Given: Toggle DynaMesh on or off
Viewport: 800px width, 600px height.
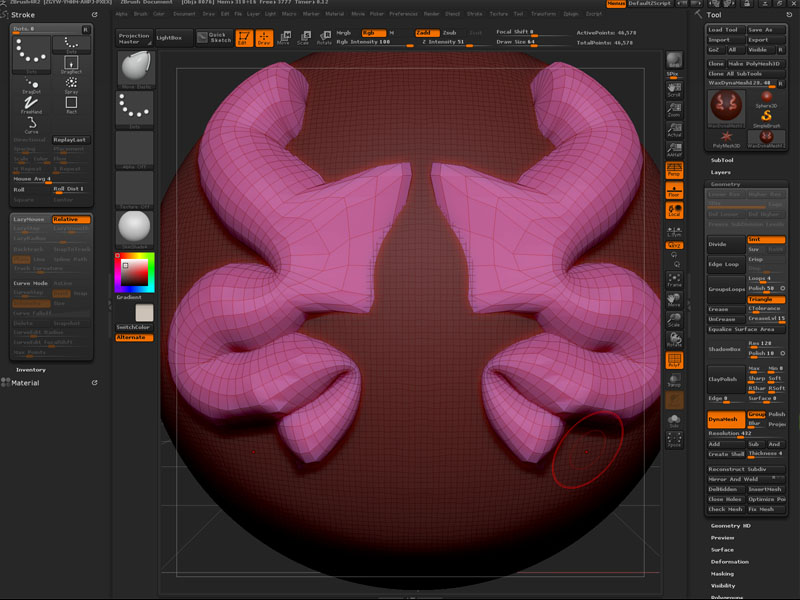Looking at the screenshot, I should click(727, 419).
